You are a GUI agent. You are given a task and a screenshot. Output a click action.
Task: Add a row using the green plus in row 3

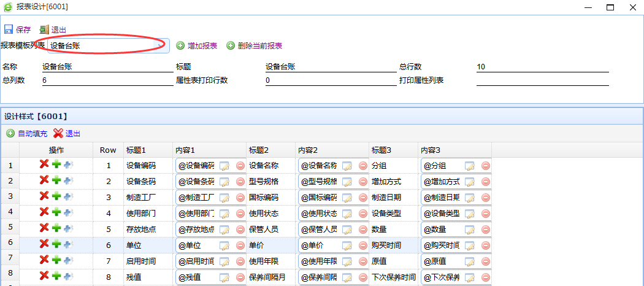click(56, 196)
